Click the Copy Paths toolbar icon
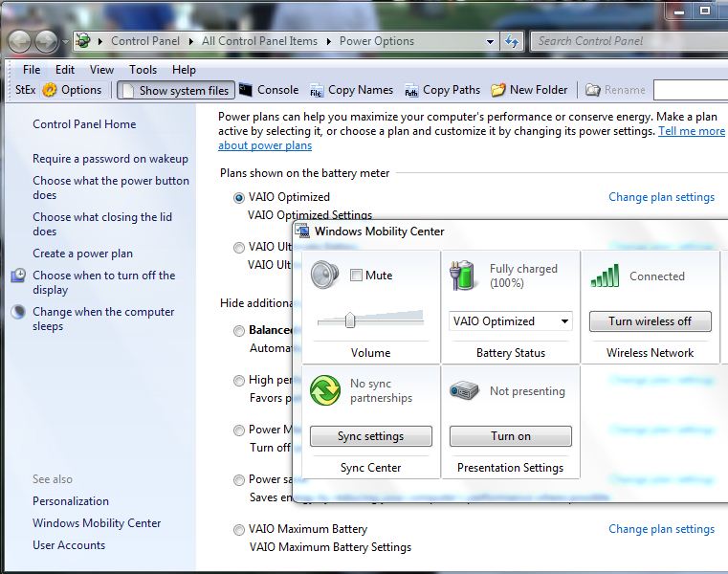Viewport: 728px width, 574px height. pyautogui.click(x=411, y=91)
